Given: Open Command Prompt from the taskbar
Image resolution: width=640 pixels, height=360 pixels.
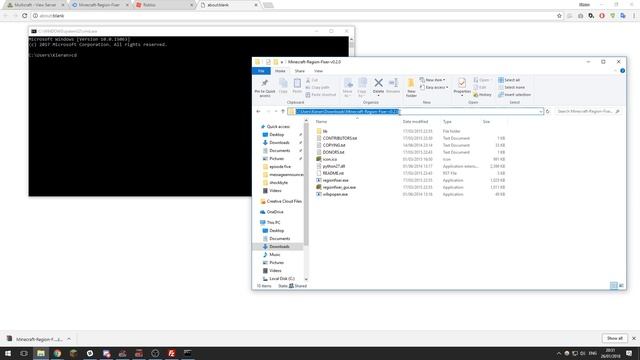Looking at the screenshot, I should [x=188, y=353].
